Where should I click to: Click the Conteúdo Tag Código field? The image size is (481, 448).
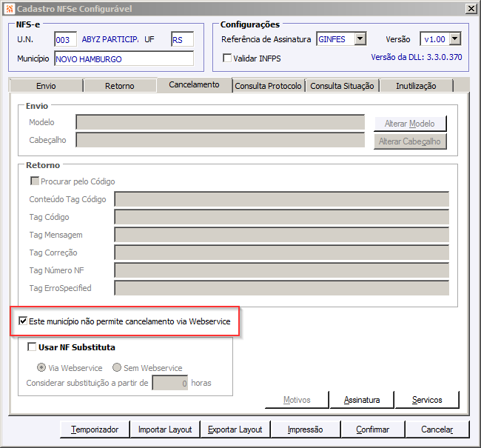[282, 199]
